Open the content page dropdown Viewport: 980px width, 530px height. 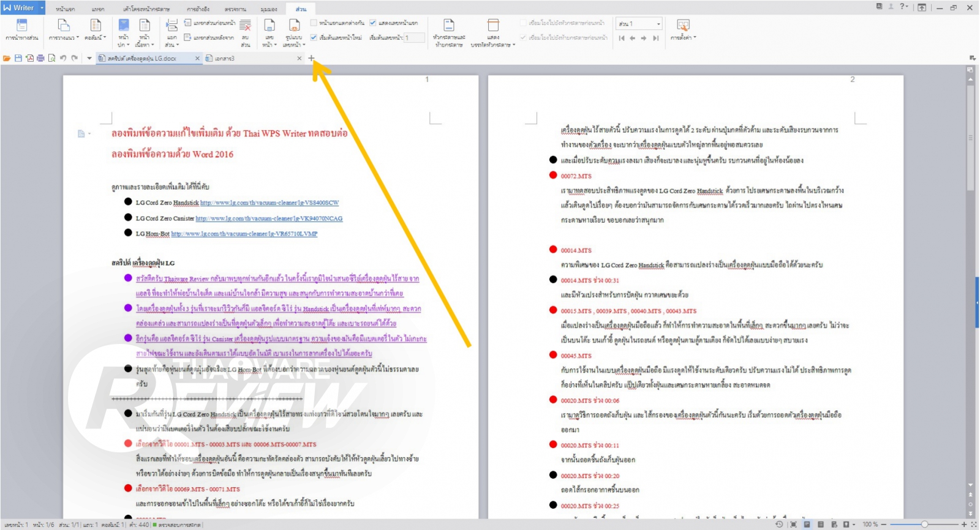145,32
